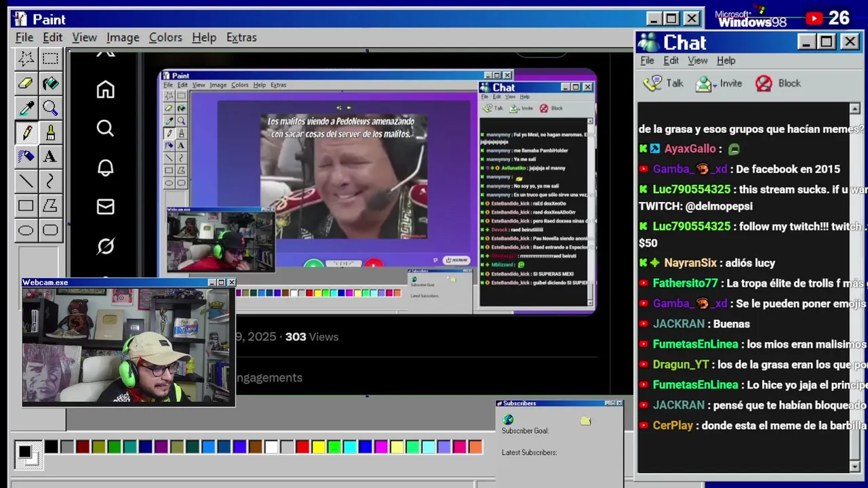Click 'Subscriber Goal:' label in Subscribers window
Viewport: 868px width, 488px height.
(x=525, y=430)
